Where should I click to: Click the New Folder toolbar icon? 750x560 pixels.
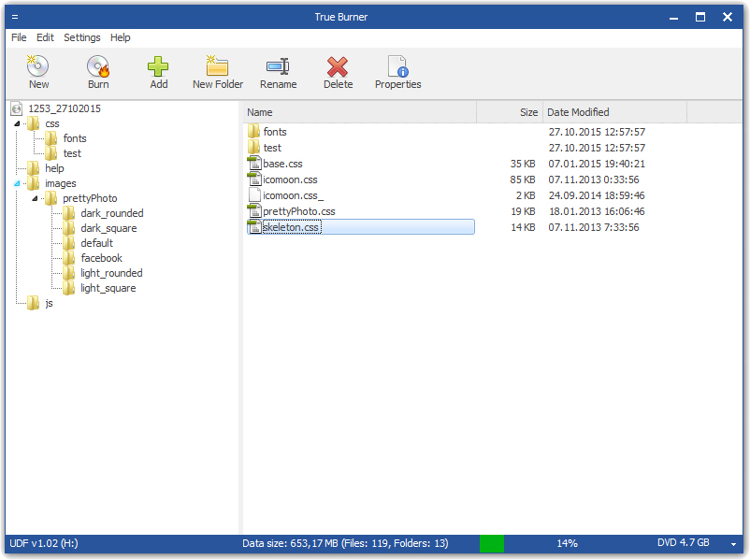tap(217, 66)
